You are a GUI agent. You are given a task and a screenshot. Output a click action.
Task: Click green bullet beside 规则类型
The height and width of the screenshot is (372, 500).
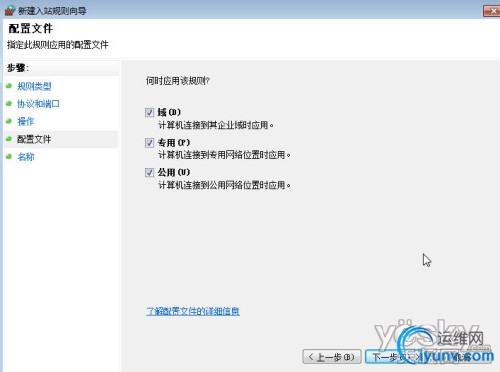9,86
